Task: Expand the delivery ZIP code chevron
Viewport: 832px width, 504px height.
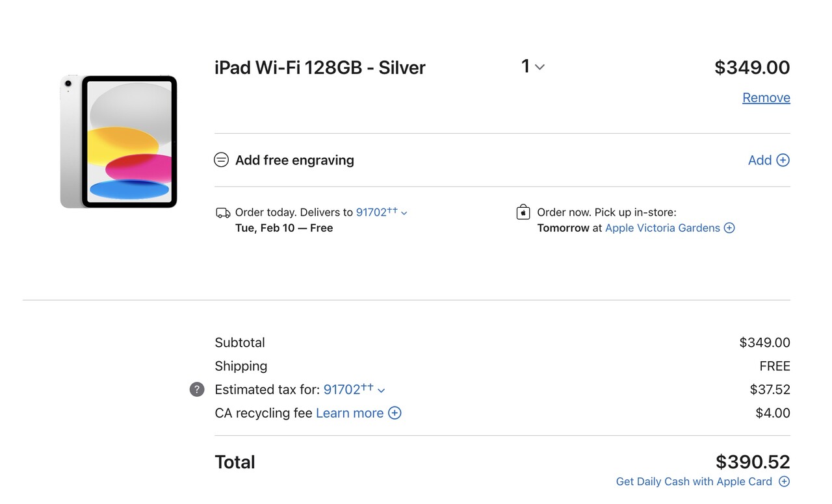Action: click(x=404, y=213)
